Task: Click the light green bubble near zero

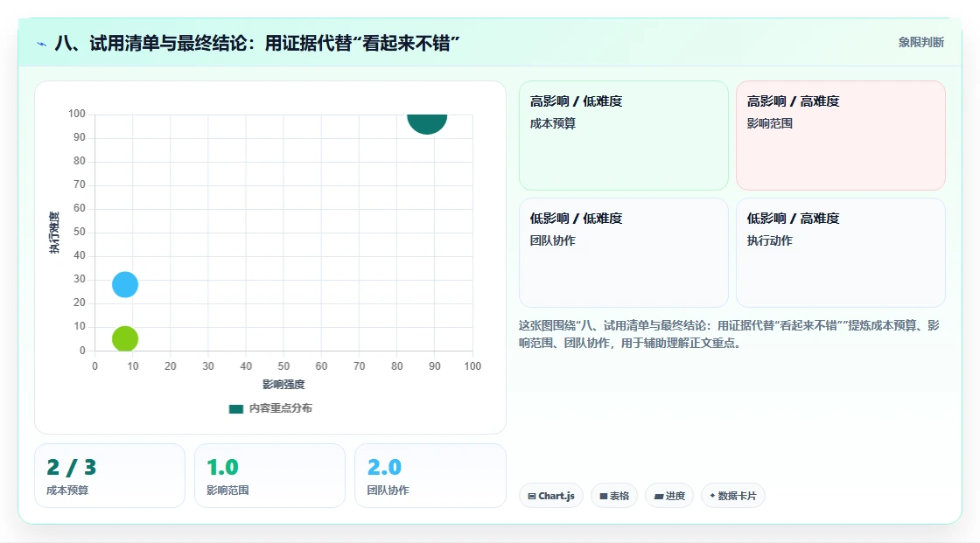Action: tap(125, 338)
